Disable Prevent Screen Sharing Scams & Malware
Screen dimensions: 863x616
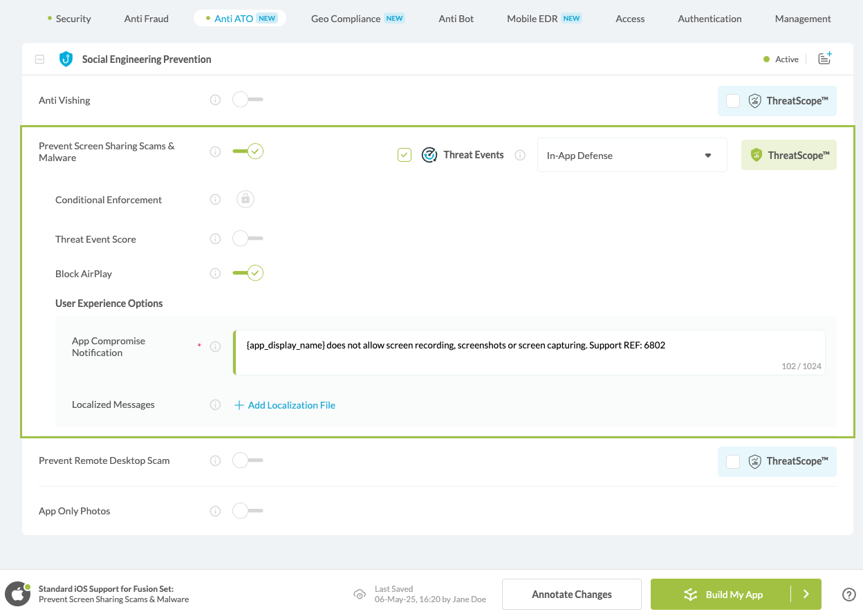(248, 150)
